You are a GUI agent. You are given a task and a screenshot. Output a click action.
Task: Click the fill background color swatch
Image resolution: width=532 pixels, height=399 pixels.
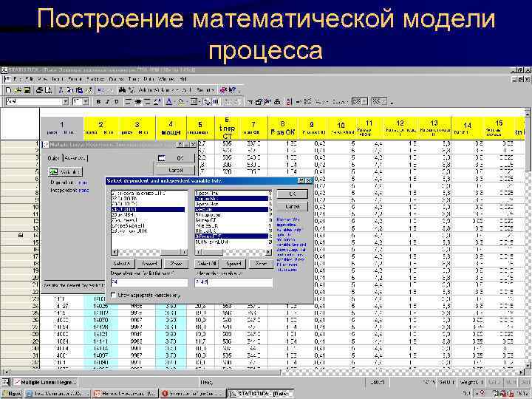181,101
